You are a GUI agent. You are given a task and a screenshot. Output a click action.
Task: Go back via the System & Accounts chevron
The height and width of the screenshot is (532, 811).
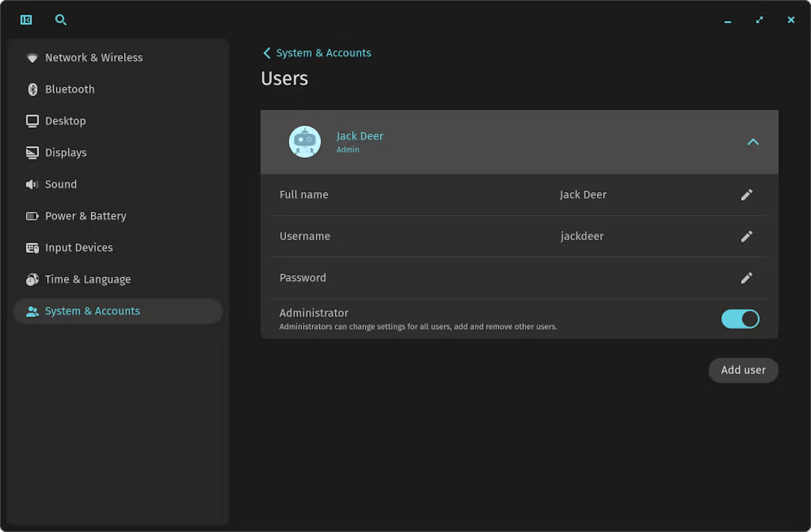coord(267,53)
